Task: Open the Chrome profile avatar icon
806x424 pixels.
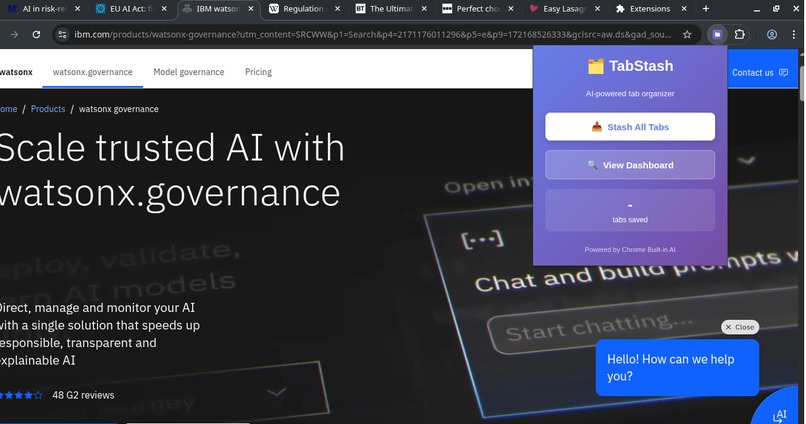Action: (x=772, y=34)
